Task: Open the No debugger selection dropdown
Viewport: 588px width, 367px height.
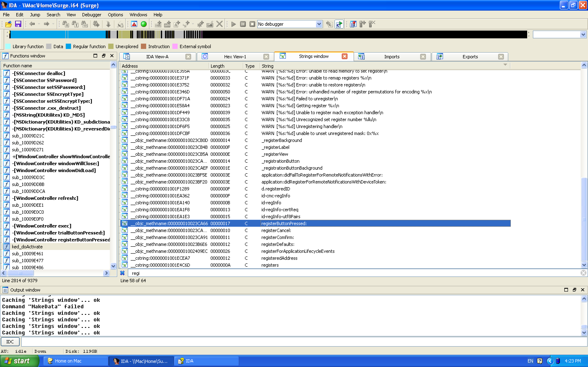Action: pyautogui.click(x=319, y=24)
